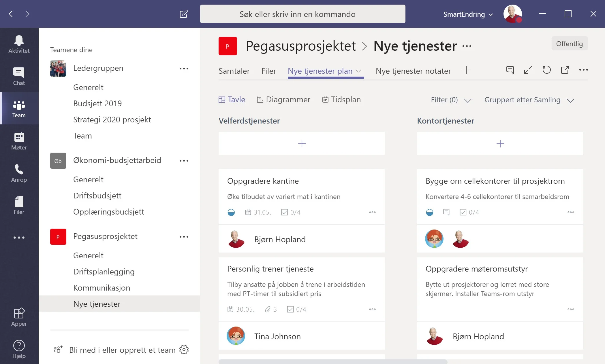Open Strategi 2020 prosjekt channel
Screen dimensions: 605x364
point(112,120)
